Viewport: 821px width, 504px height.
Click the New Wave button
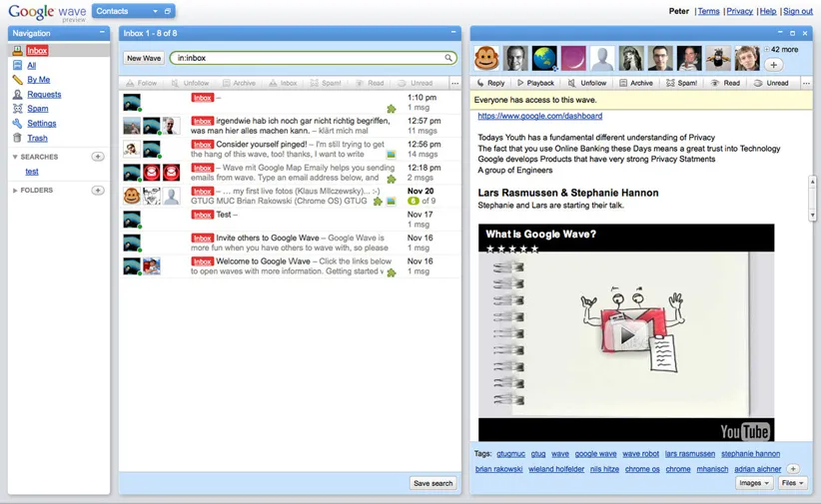[x=144, y=58]
